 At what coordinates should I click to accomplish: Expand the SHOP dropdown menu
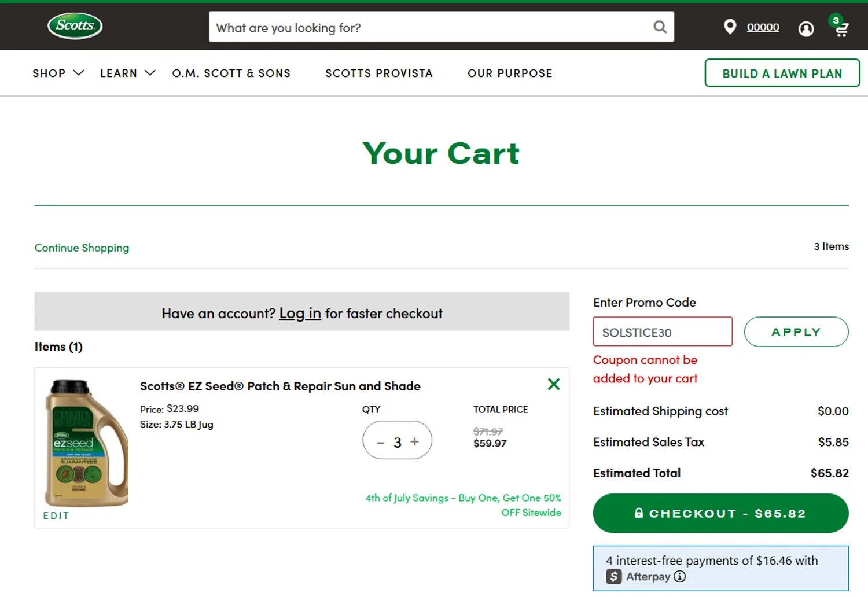click(x=58, y=73)
